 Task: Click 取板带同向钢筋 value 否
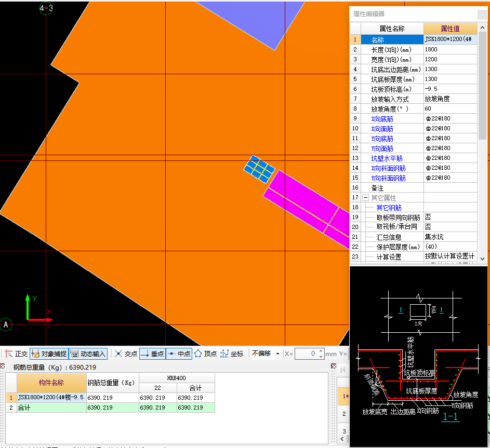pos(451,217)
